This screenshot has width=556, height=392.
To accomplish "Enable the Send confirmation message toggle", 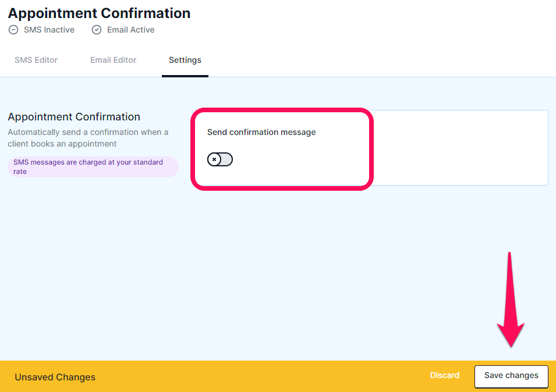I will (220, 159).
